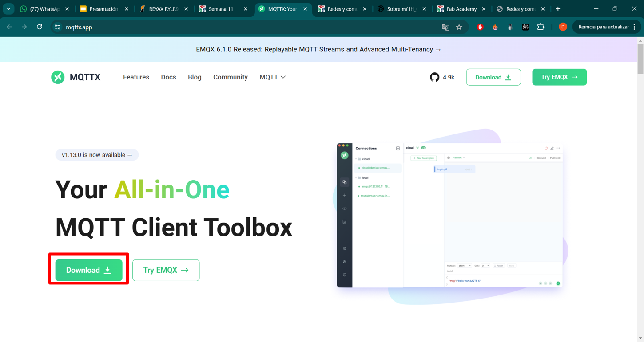The width and height of the screenshot is (644, 342).
Task: Close the MQTTX tab
Action: tap(305, 9)
